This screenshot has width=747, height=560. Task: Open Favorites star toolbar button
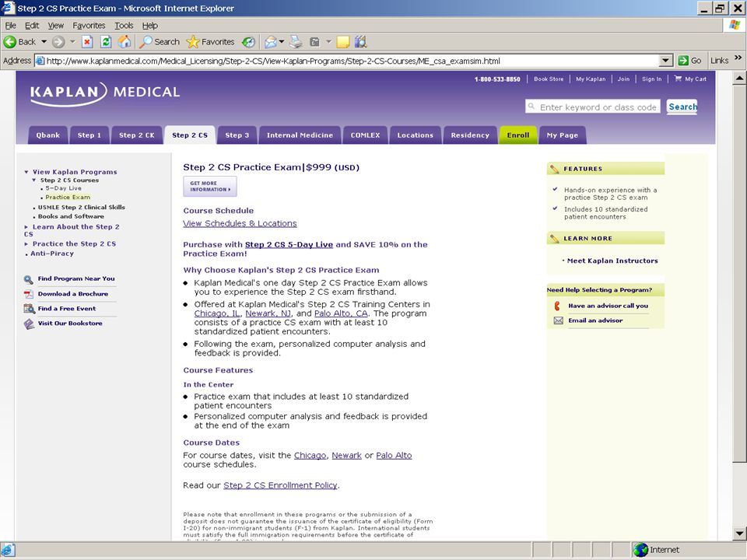click(x=211, y=42)
